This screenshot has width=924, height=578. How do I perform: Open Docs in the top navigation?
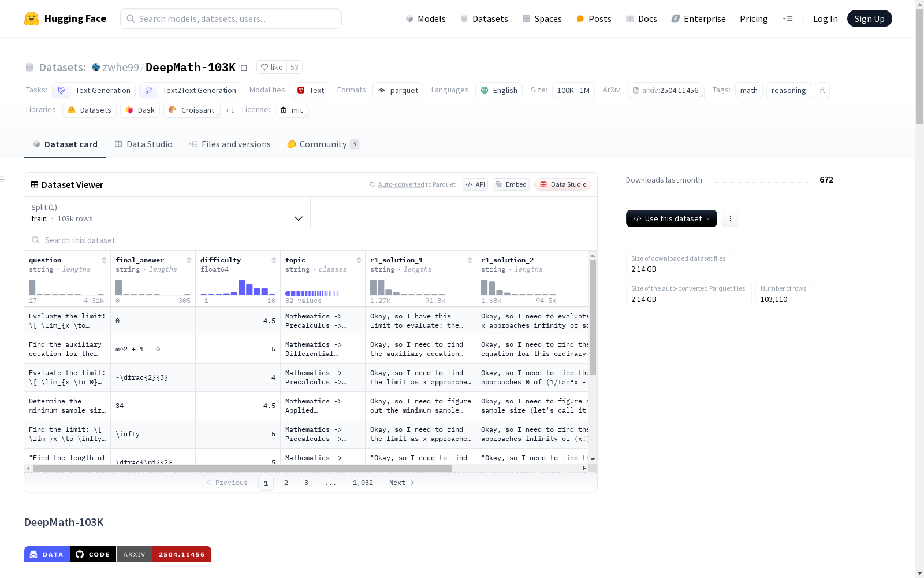[642, 18]
